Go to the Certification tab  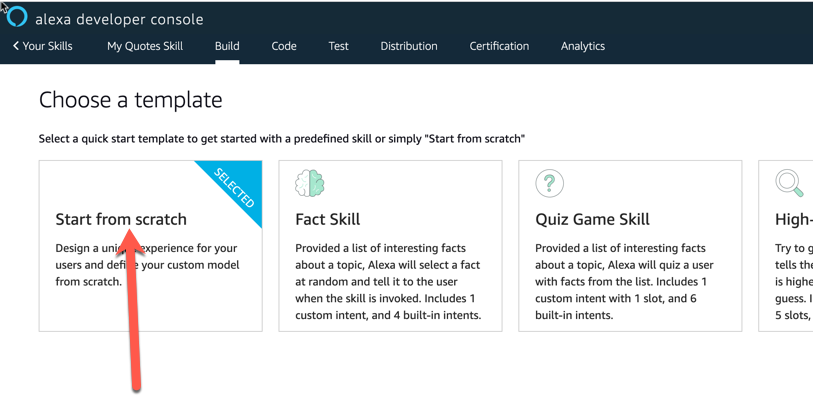pos(499,46)
